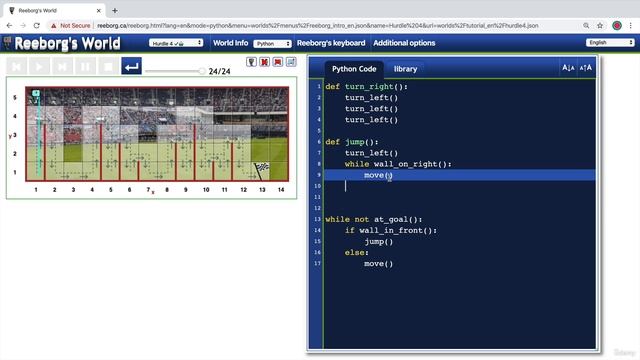
Task: Click the stop playback button
Action: tap(108, 66)
